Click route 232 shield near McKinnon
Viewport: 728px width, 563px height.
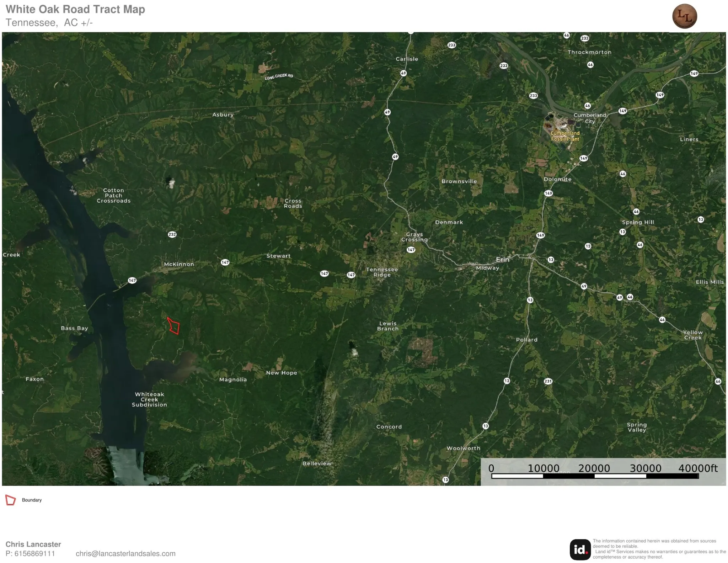[172, 234]
